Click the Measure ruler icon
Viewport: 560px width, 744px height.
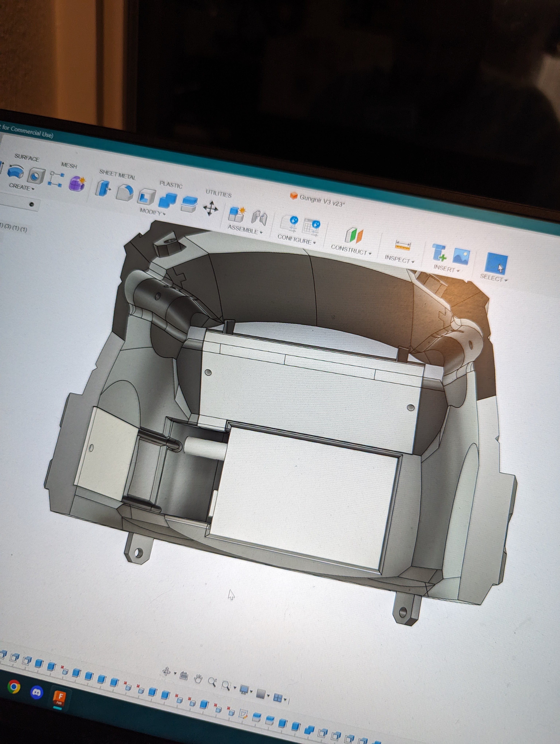[x=403, y=245]
